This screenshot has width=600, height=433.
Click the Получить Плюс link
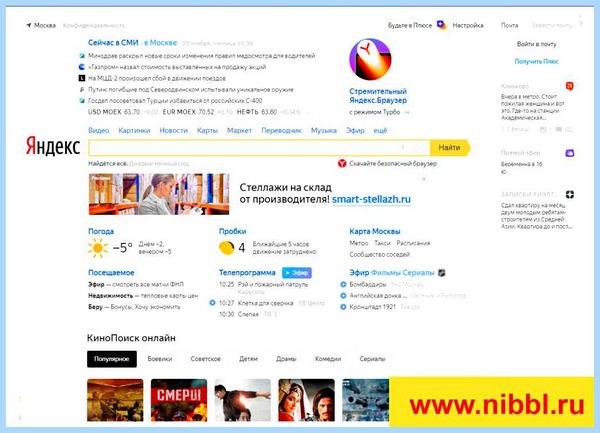(x=536, y=61)
